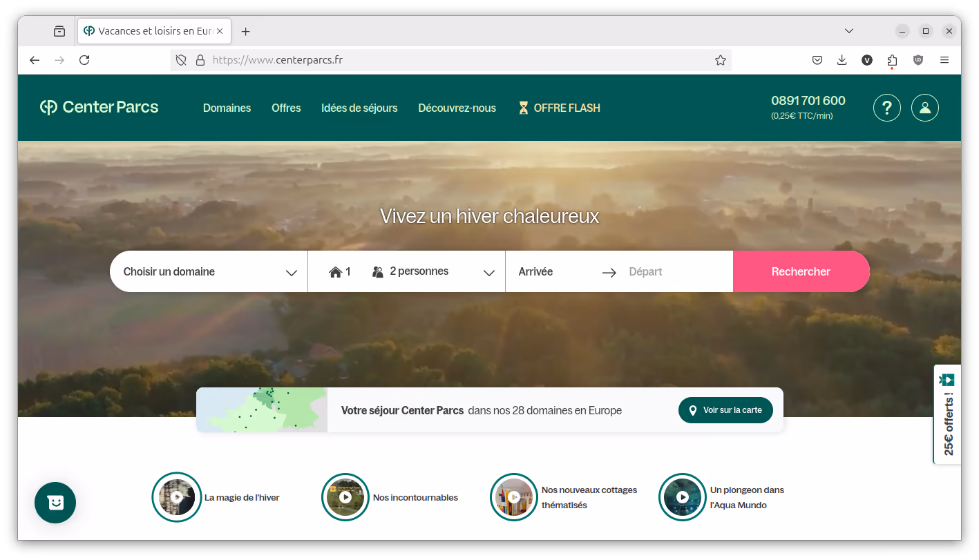
Task: Click the URL address bar
Action: [450, 60]
